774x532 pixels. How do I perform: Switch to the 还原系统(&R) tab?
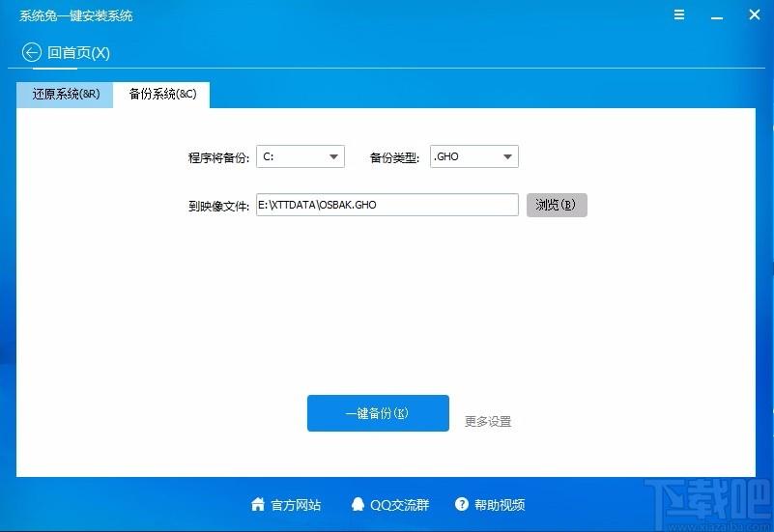tap(65, 95)
